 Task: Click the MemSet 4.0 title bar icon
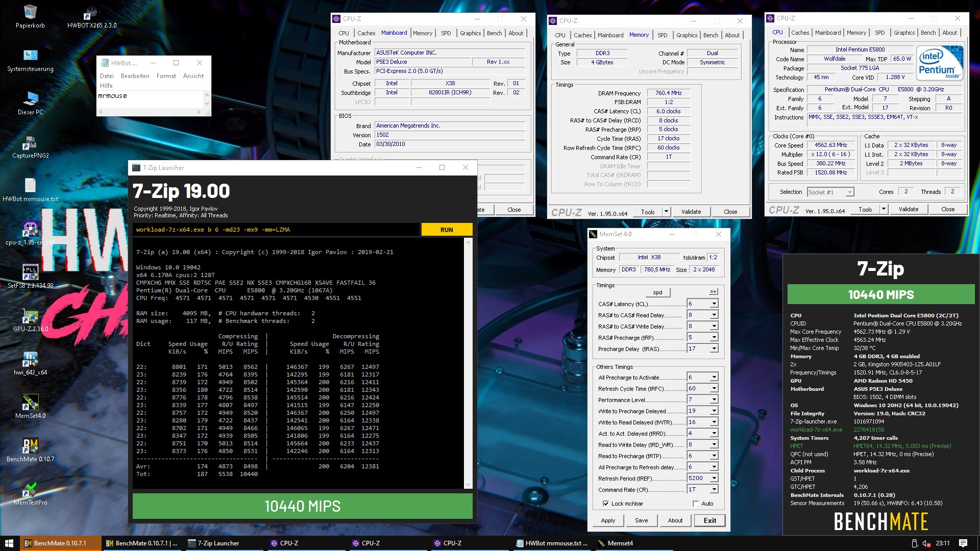click(x=593, y=234)
